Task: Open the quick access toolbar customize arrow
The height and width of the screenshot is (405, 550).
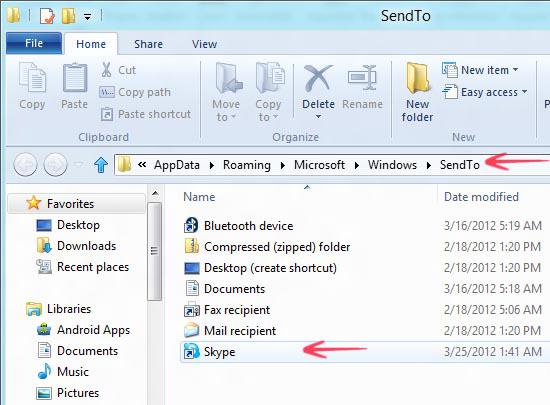Action: click(87, 16)
